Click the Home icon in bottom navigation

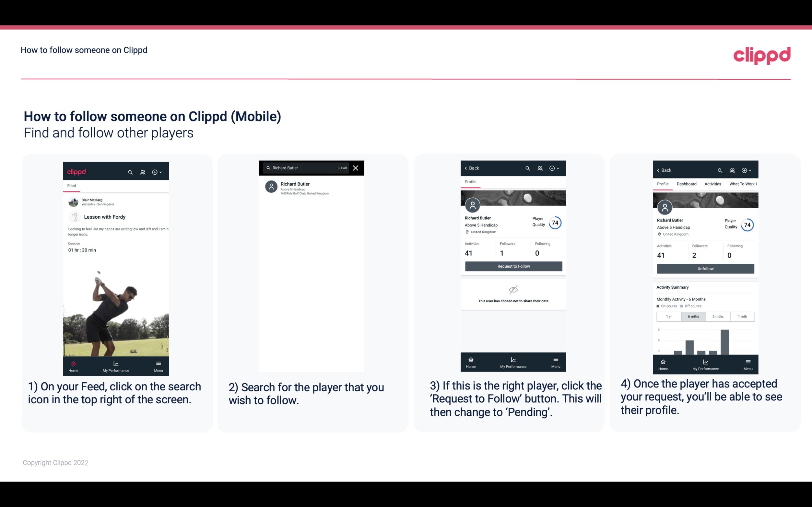73,363
